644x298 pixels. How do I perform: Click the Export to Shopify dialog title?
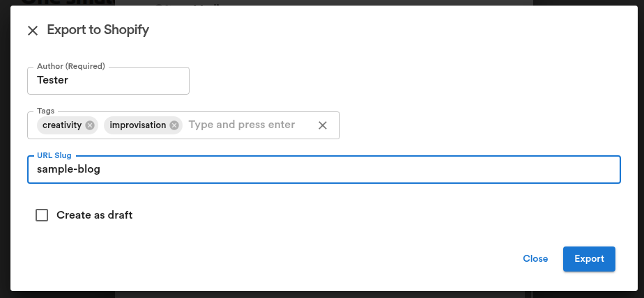tap(98, 29)
